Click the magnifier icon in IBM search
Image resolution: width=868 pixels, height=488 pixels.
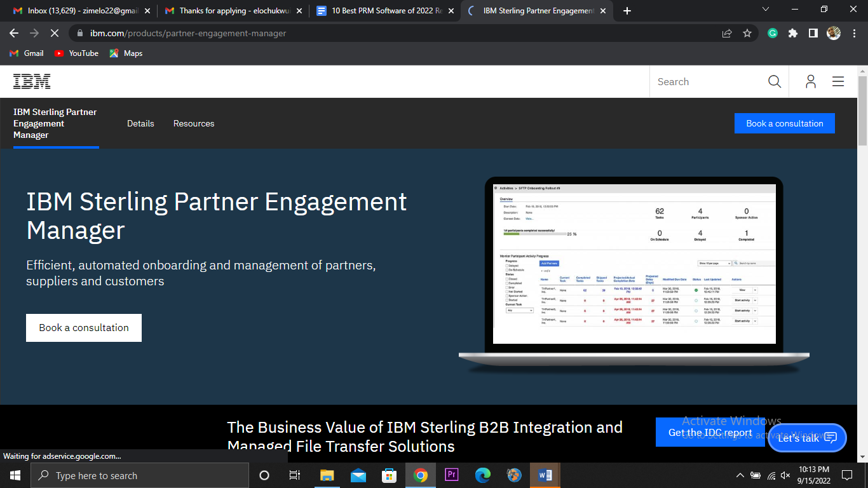click(x=774, y=81)
